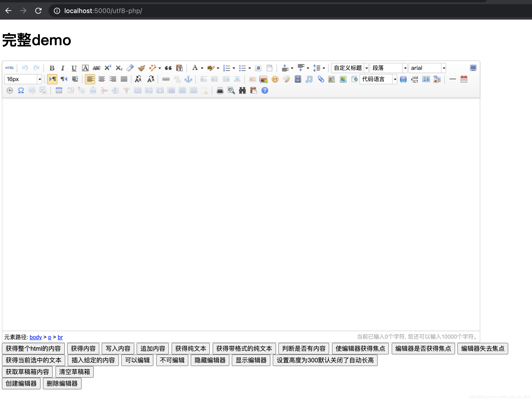Image resolution: width=532 pixels, height=401 pixels.
Task: Toggle bold formatting
Action: (52, 68)
